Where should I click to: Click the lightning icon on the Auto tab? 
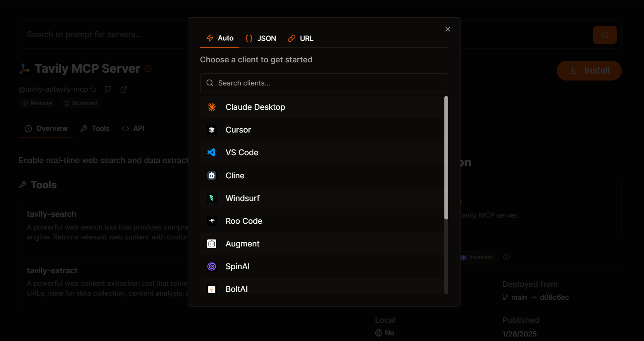pyautogui.click(x=210, y=38)
